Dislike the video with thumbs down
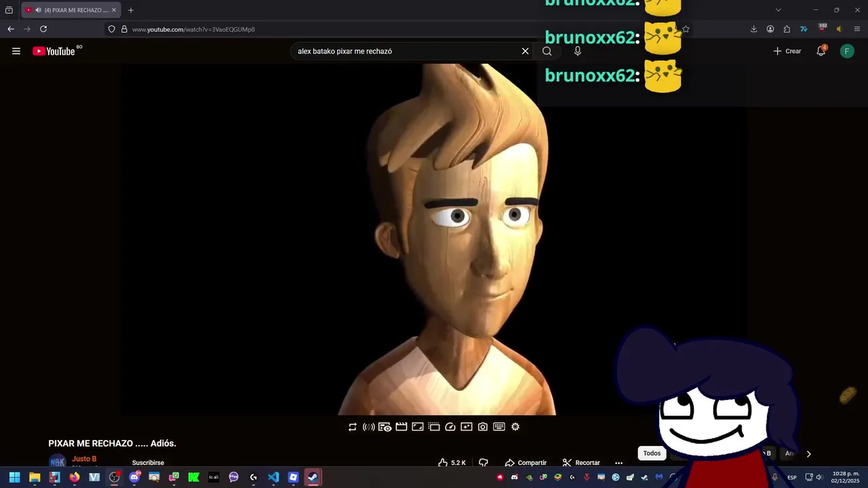This screenshot has height=488, width=868. tap(484, 463)
